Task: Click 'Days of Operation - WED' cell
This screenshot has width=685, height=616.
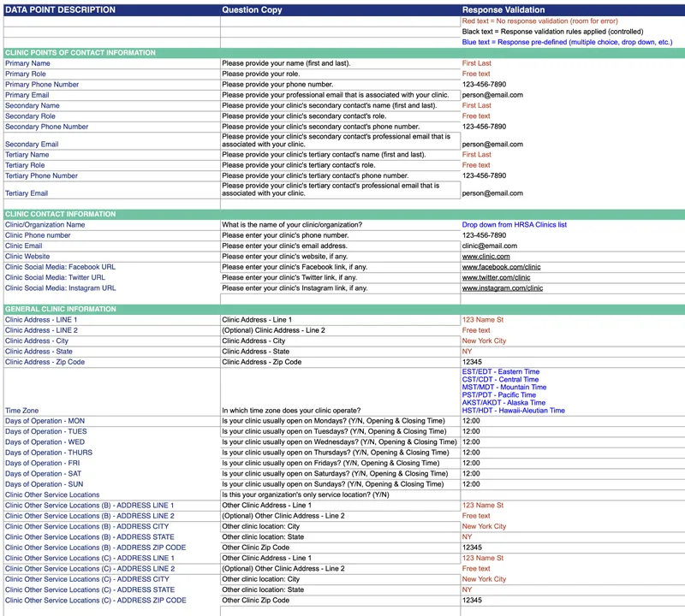Action: click(x=112, y=442)
